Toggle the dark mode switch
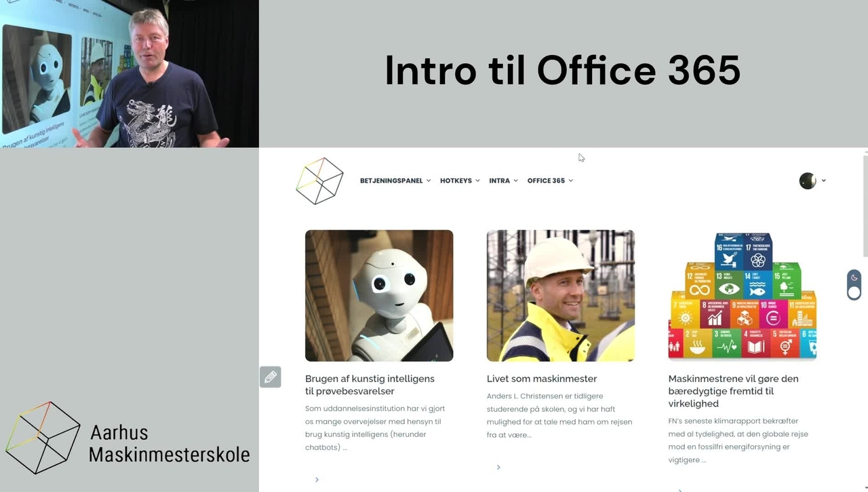 point(854,284)
